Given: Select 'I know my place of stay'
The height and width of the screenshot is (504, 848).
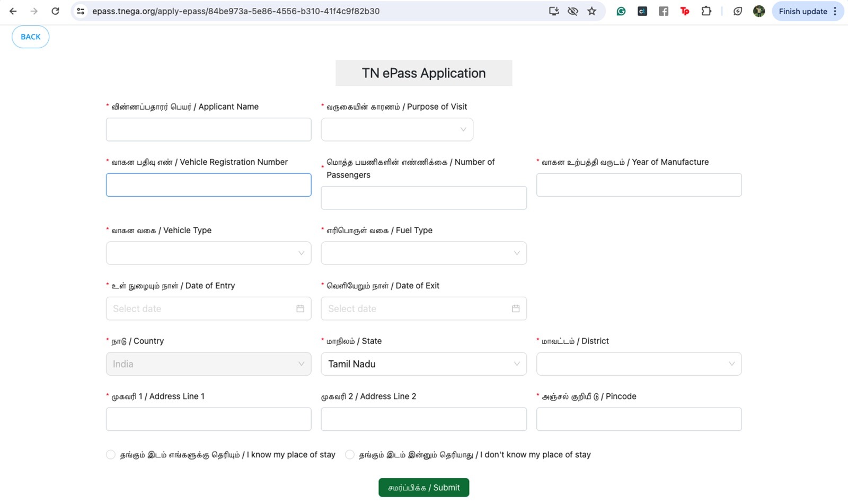Looking at the screenshot, I should click(x=111, y=455).
